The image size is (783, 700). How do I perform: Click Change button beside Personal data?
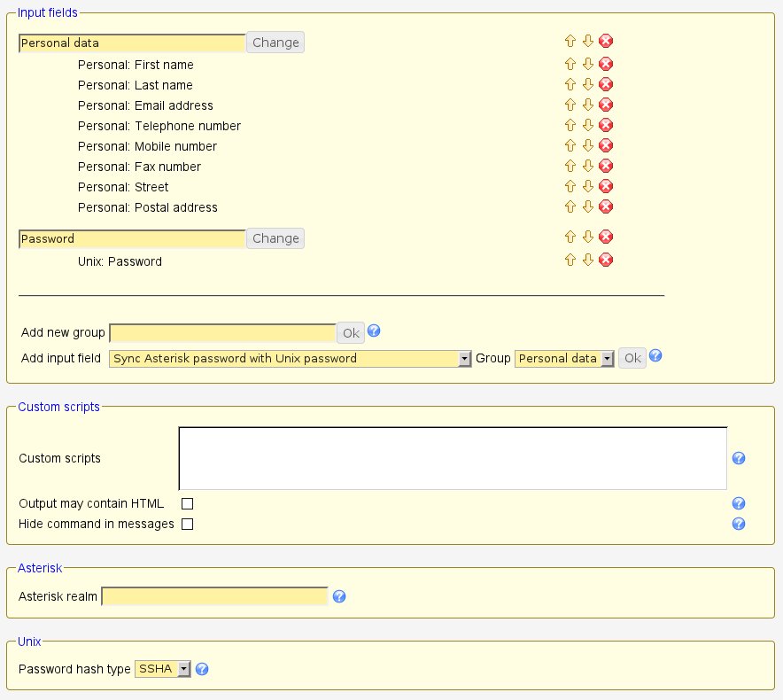pyautogui.click(x=275, y=43)
